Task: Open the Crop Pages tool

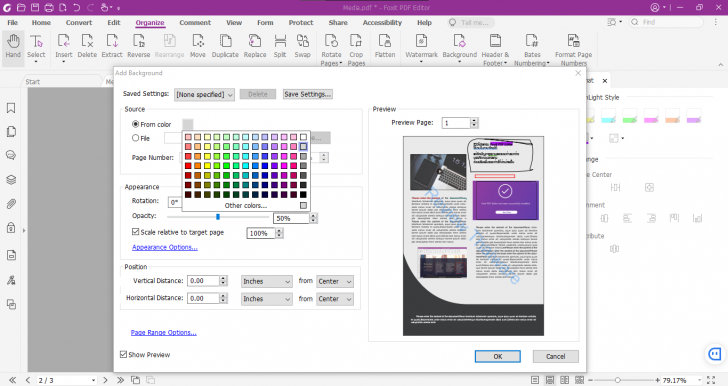Action: tap(356, 49)
